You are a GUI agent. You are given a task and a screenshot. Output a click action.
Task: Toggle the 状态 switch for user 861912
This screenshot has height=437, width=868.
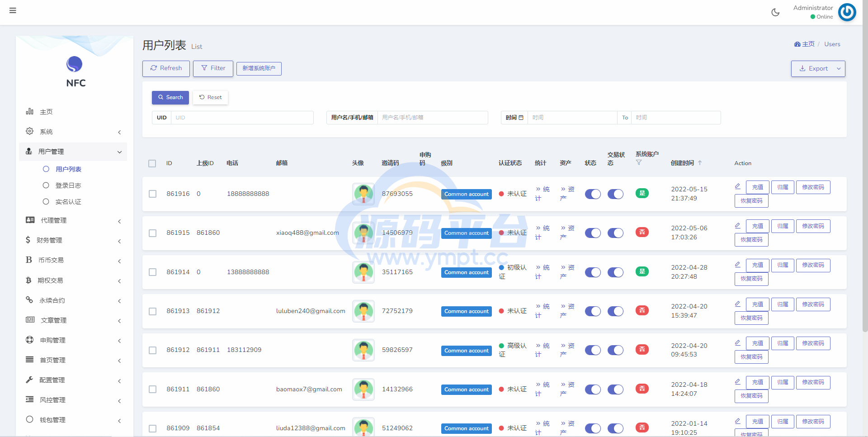[x=593, y=350]
